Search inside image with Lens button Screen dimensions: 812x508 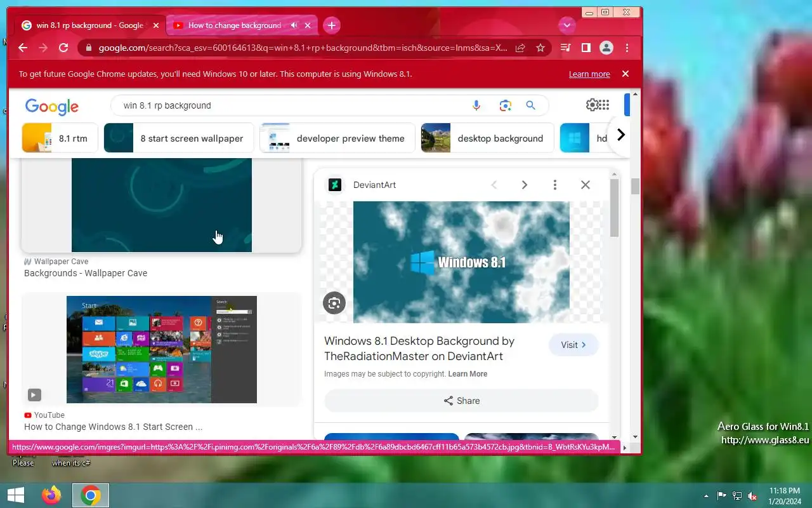click(334, 303)
